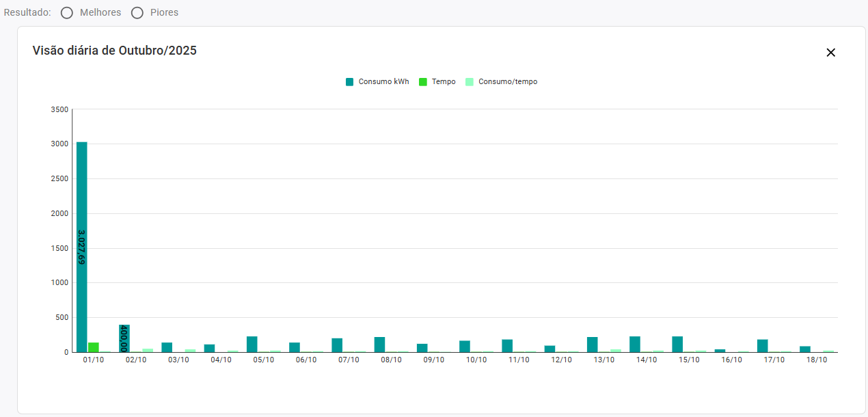Viewport: 868px width, 417px height.
Task: Click the 18/10 x-axis date label
Action: (817, 360)
